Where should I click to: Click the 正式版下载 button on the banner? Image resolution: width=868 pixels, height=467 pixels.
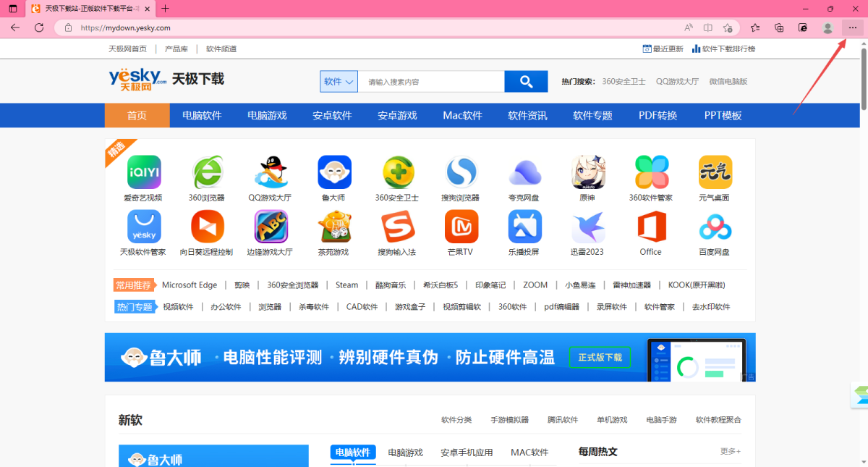tap(600, 357)
